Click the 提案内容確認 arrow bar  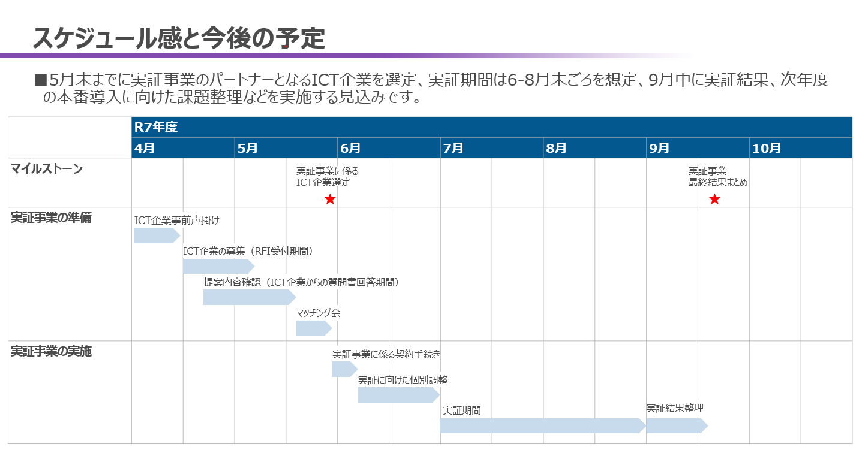click(x=248, y=297)
